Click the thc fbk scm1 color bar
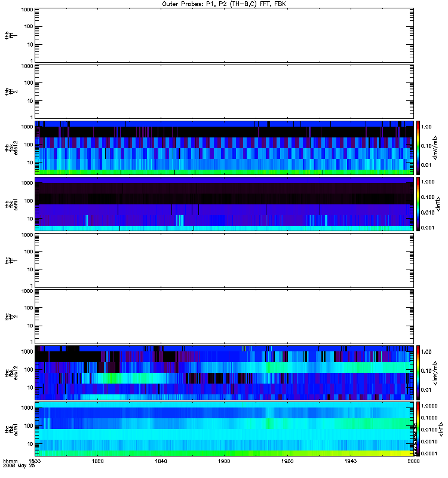Viewport: 448px width, 478px height. [418, 429]
